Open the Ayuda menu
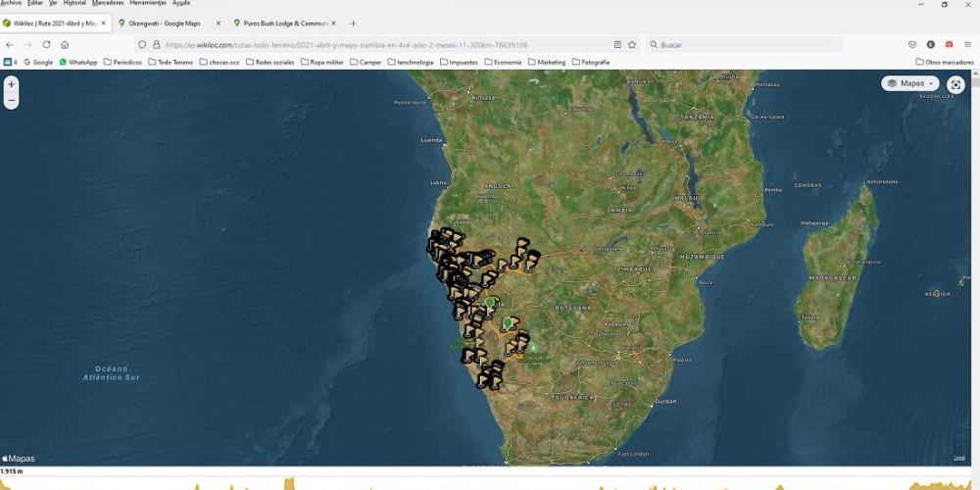The height and width of the screenshot is (490, 980). (180, 3)
